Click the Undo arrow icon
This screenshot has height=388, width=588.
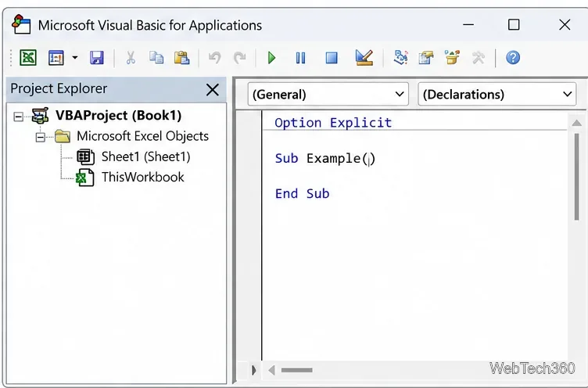[214, 58]
